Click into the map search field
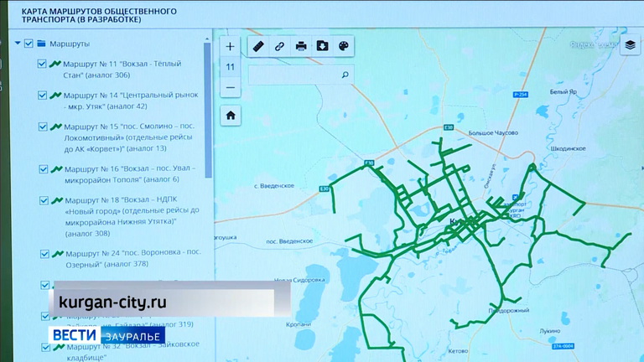 coord(293,75)
